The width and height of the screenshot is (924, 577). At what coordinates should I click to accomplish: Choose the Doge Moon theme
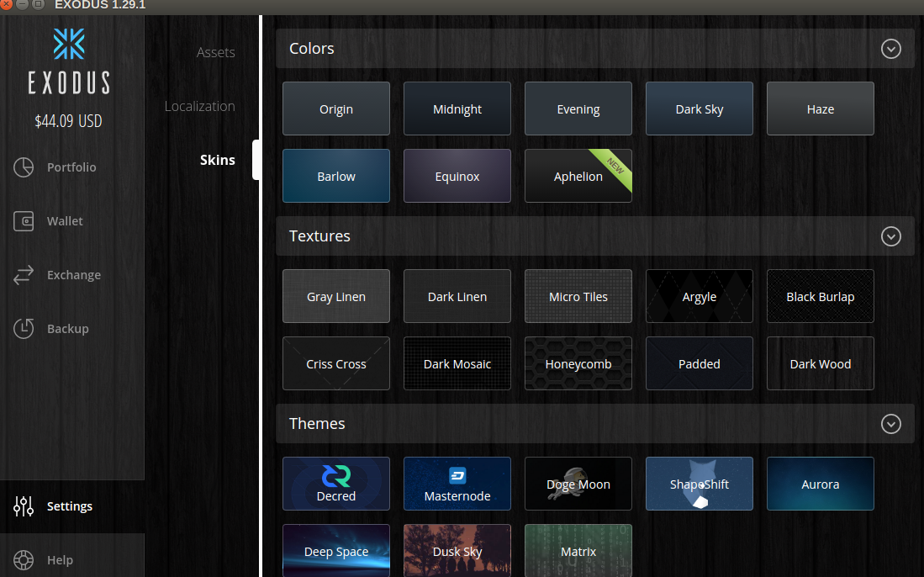pyautogui.click(x=578, y=484)
